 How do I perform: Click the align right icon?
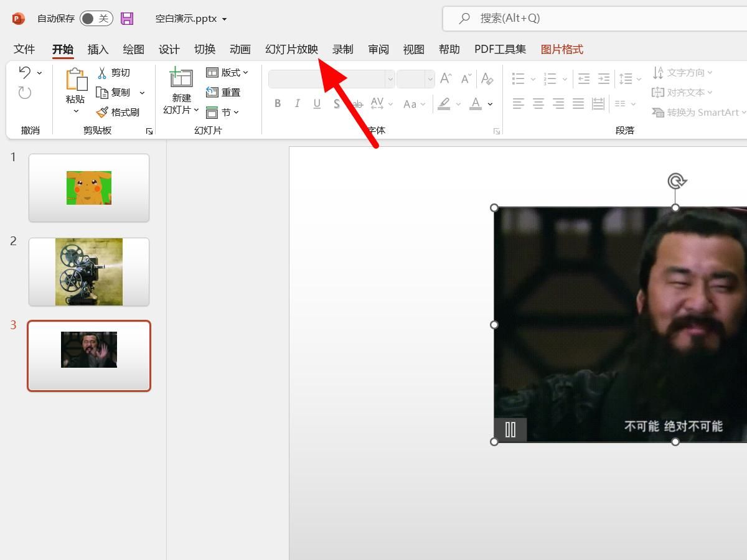coord(558,104)
